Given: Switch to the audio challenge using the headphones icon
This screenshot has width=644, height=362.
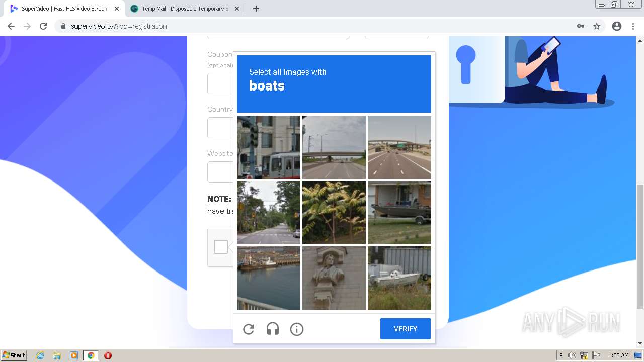Looking at the screenshot, I should click(273, 329).
